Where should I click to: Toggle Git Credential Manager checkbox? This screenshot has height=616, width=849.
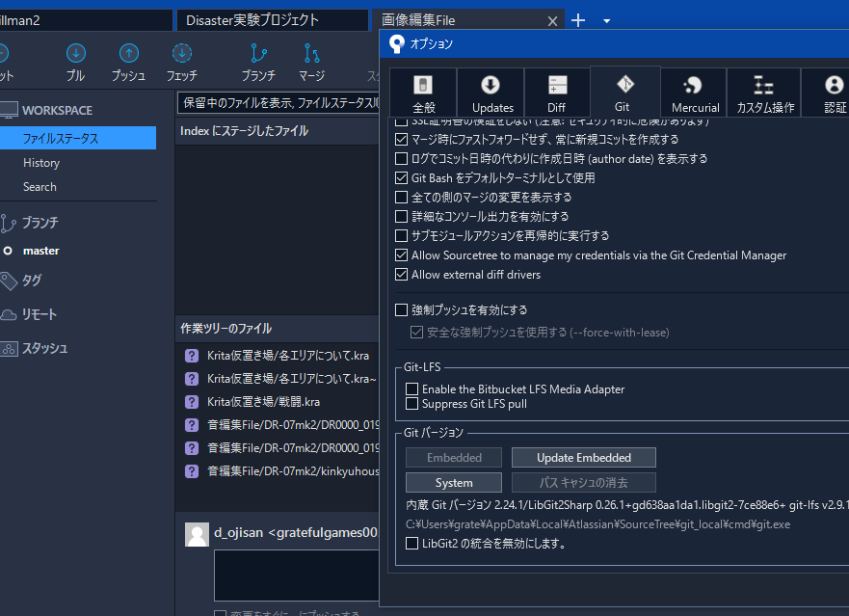click(401, 255)
